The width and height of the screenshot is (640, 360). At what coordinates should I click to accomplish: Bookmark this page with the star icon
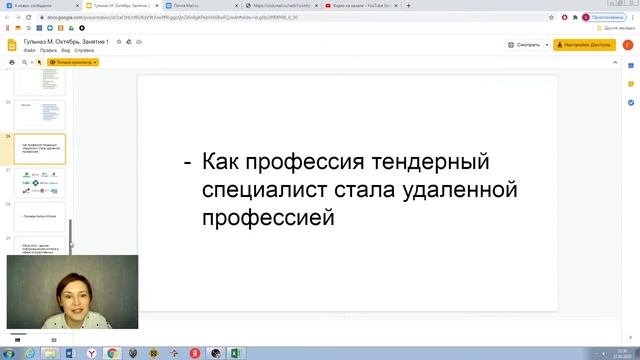[x=551, y=17]
